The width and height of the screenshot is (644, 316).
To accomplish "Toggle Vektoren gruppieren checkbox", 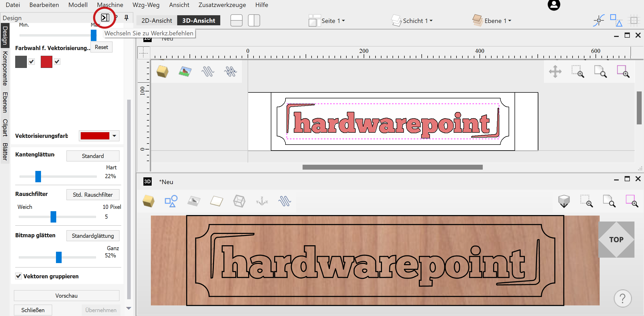I will pyautogui.click(x=18, y=276).
